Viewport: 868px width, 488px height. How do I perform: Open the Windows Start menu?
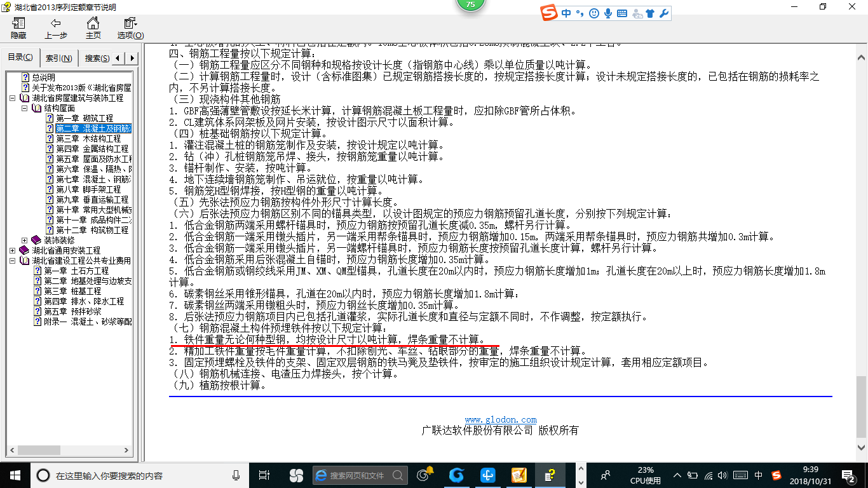tap(15, 475)
